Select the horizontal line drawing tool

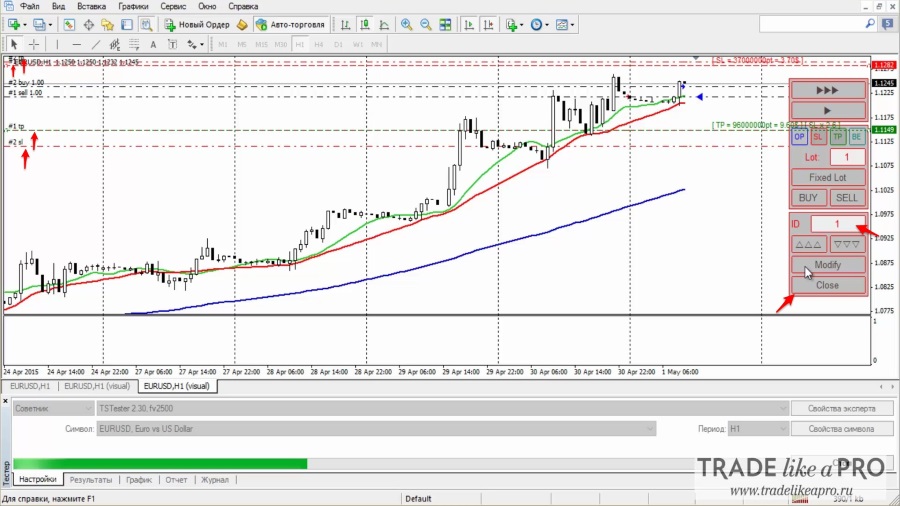click(x=76, y=44)
